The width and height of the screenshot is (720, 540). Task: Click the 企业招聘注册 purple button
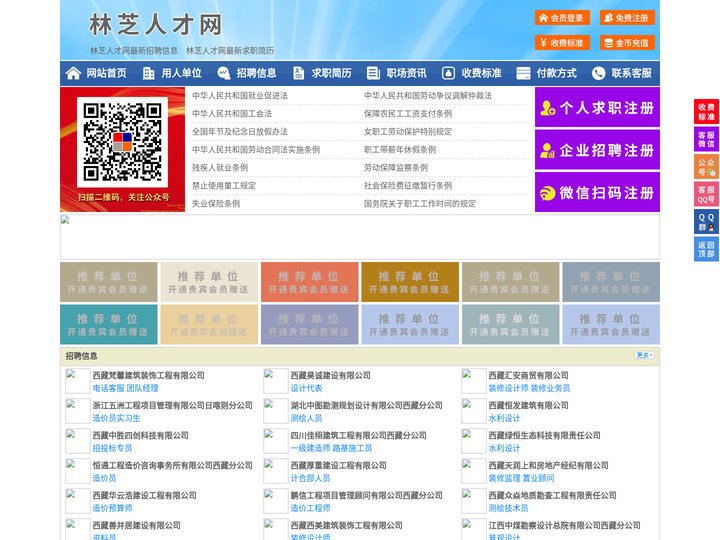[597, 150]
